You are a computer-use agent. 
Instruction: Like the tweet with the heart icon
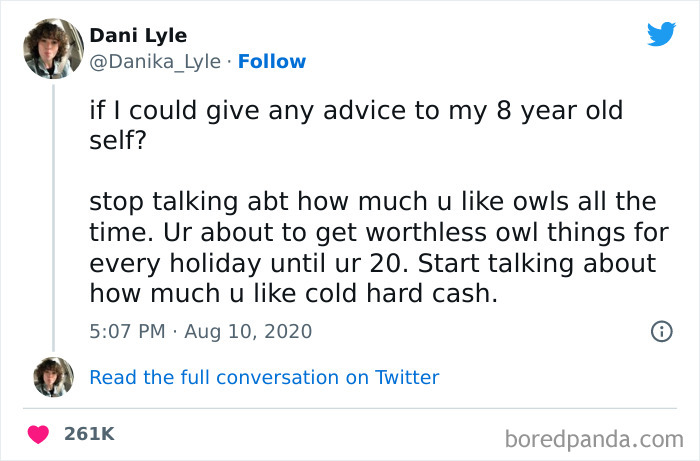[x=39, y=435]
